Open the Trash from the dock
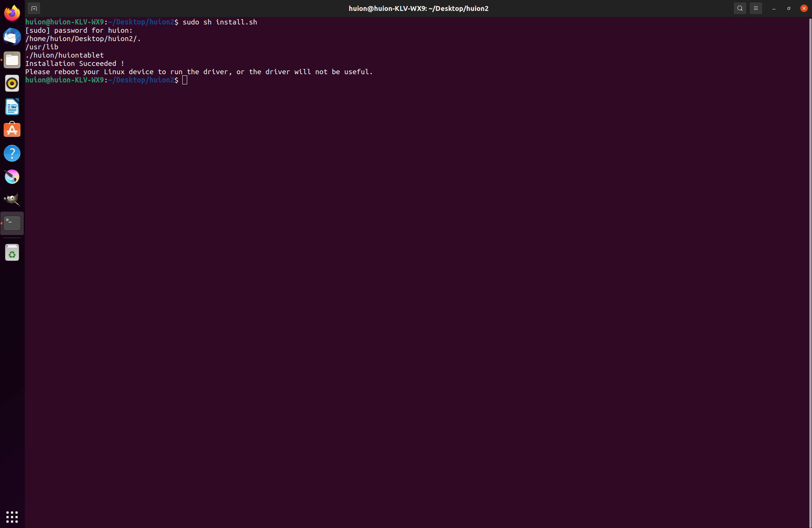 coord(12,253)
